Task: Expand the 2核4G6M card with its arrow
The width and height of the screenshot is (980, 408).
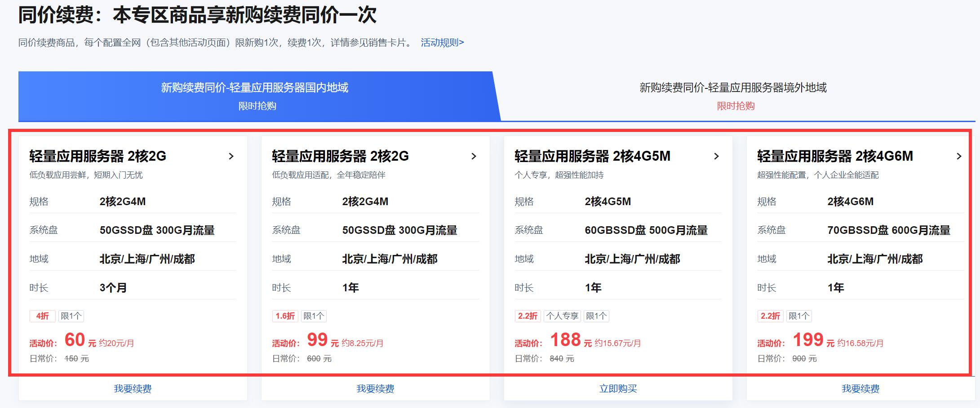Action: pos(958,156)
